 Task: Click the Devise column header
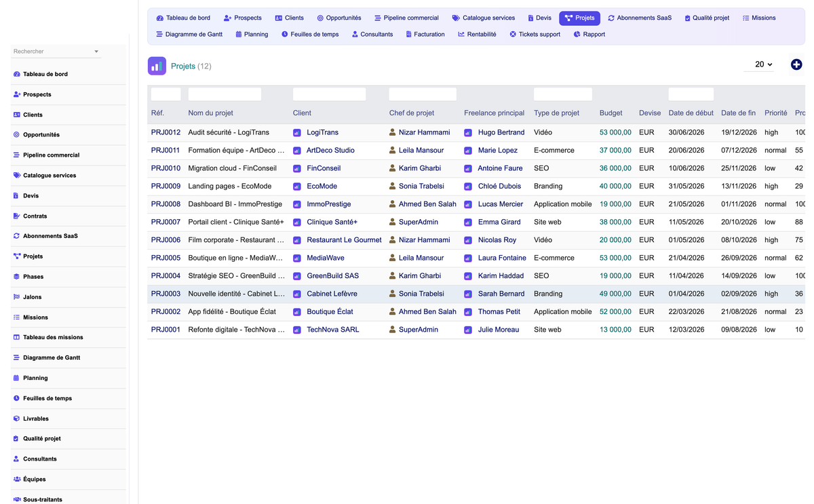[x=650, y=113]
